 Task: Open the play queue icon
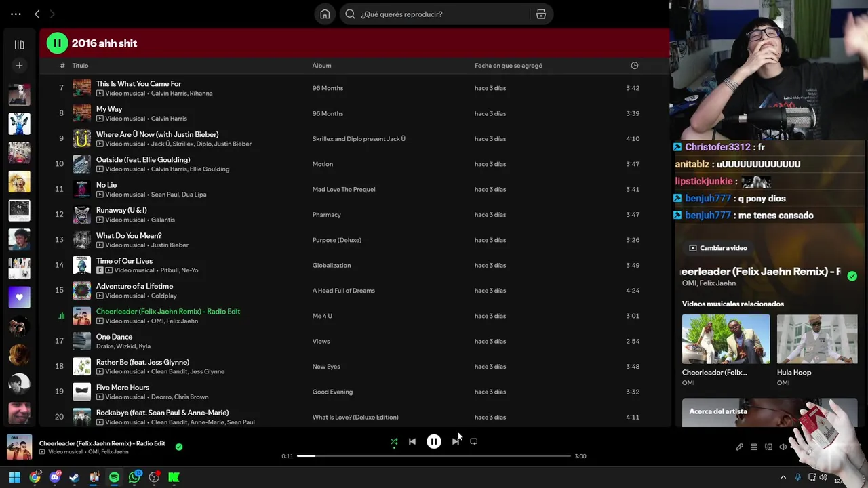pyautogui.click(x=754, y=447)
